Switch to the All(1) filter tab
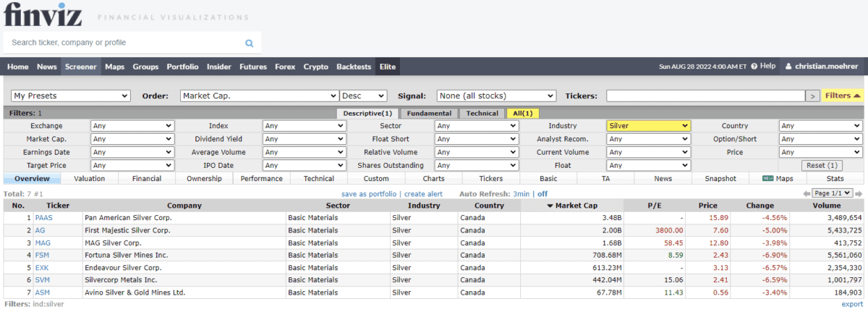Viewport: 868px width, 312px height. pyautogui.click(x=523, y=113)
